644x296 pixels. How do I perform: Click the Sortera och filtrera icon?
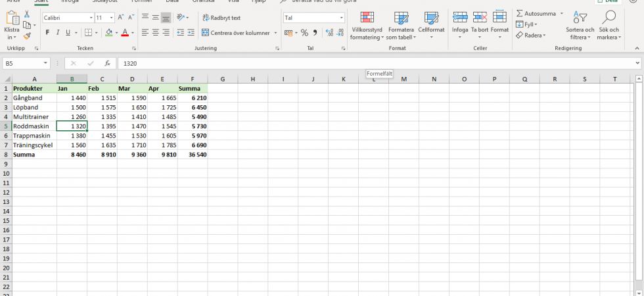tap(580, 25)
